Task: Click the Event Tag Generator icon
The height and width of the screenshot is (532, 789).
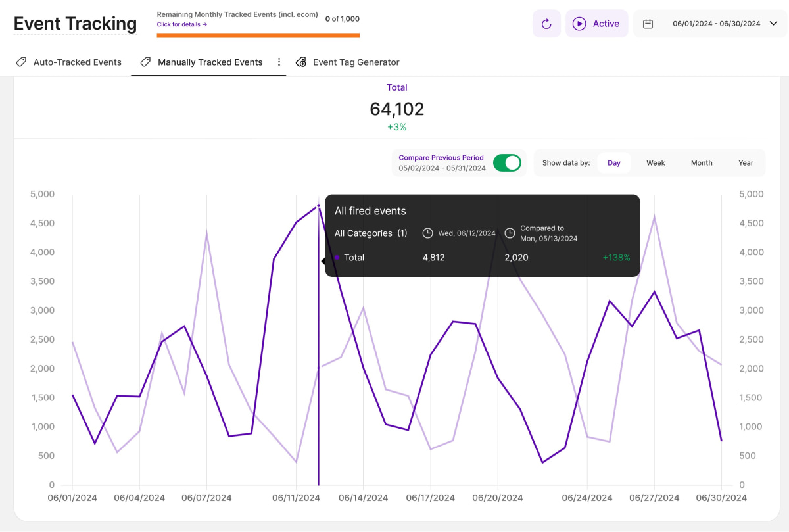Action: coord(301,62)
